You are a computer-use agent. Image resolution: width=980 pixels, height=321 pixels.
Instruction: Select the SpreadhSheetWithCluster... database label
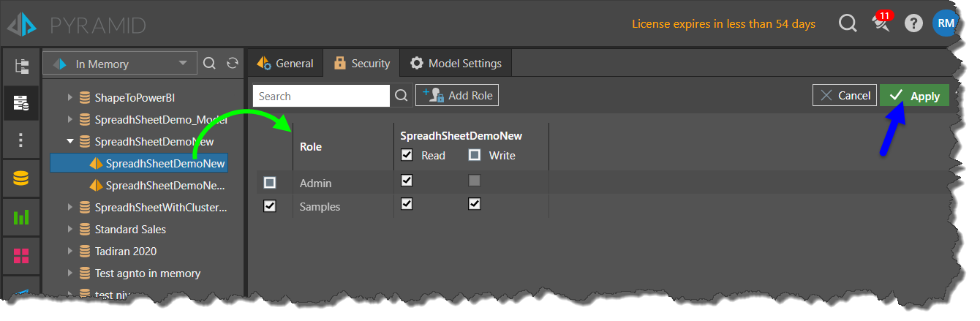click(x=161, y=207)
